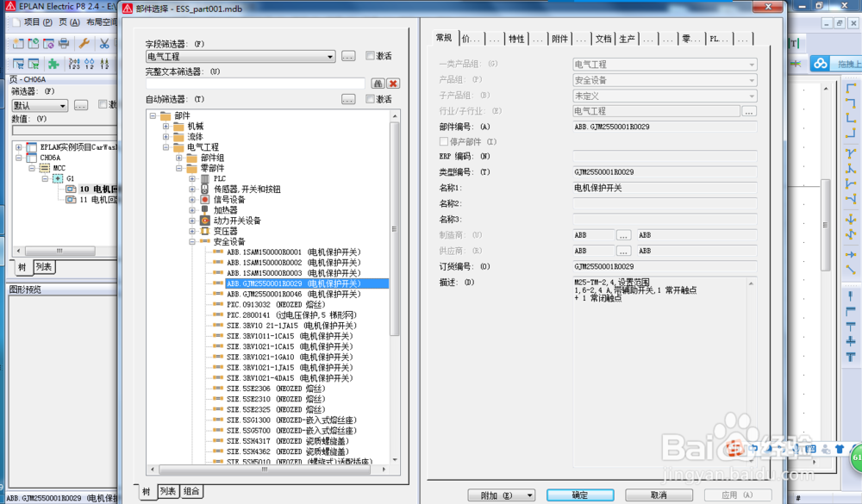Switch to the 特性 tab
This screenshot has height=504, width=862.
click(x=516, y=39)
